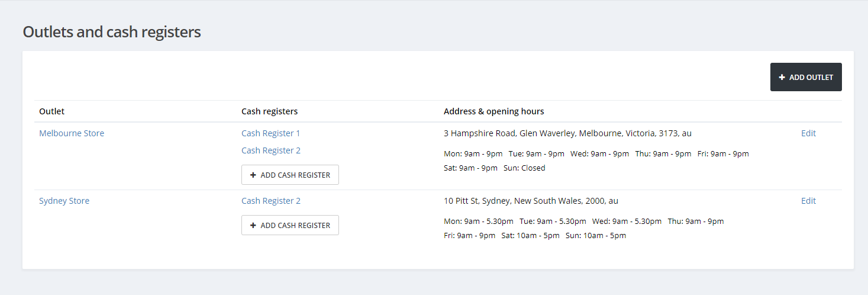The width and height of the screenshot is (868, 295).
Task: Add a cash register to Sydney Store
Action: click(290, 225)
